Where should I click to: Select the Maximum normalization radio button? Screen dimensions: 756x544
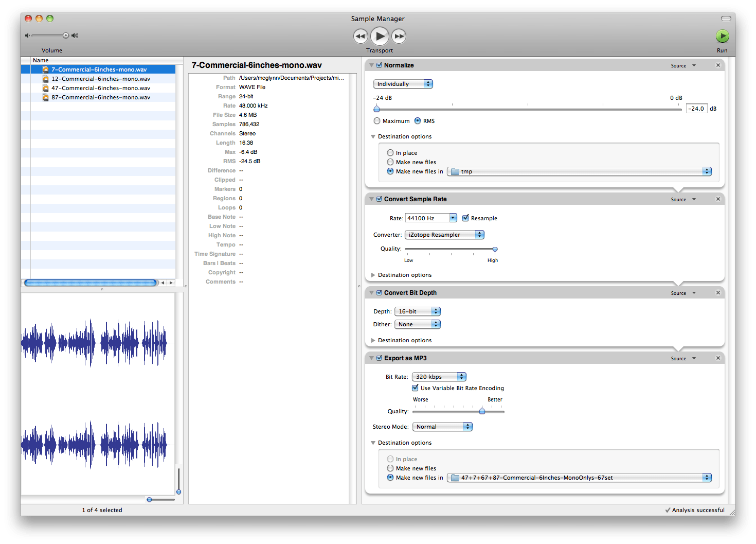coord(377,120)
